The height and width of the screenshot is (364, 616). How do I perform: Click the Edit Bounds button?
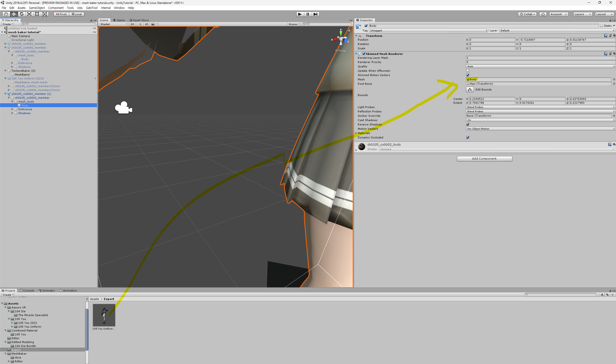tap(470, 90)
